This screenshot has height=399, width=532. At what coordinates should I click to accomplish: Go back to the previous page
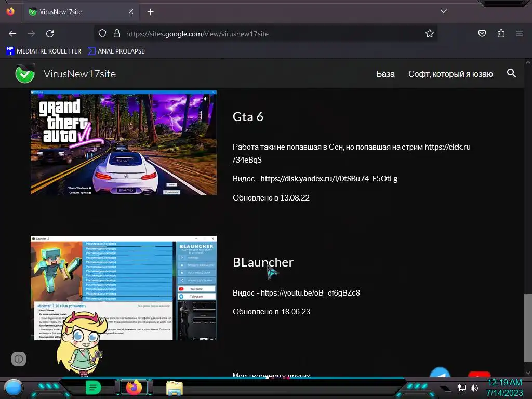point(12,34)
